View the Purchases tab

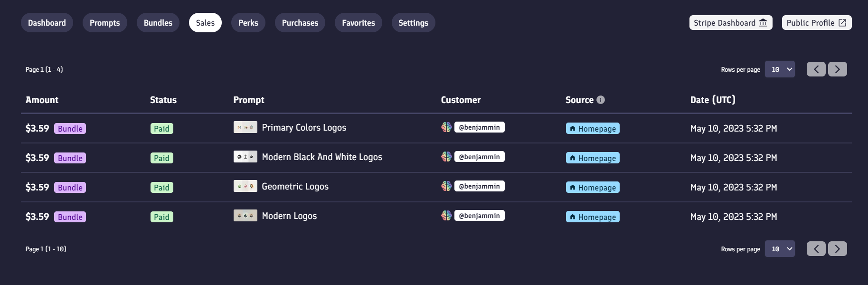pyautogui.click(x=300, y=23)
